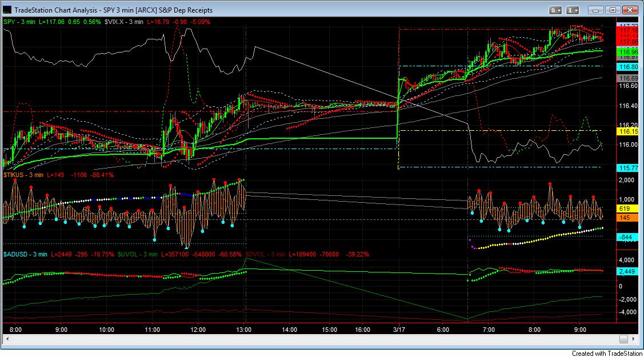Click the 14:00 time axis label

click(289, 330)
